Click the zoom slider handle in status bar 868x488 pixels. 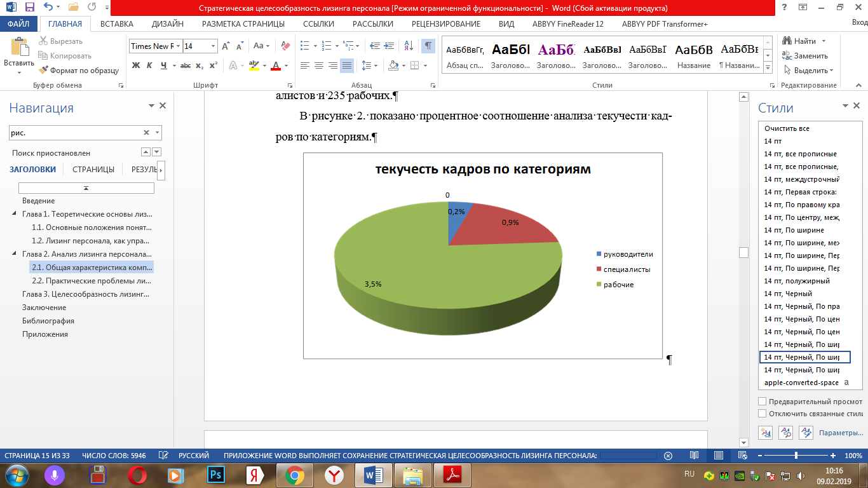(796, 456)
